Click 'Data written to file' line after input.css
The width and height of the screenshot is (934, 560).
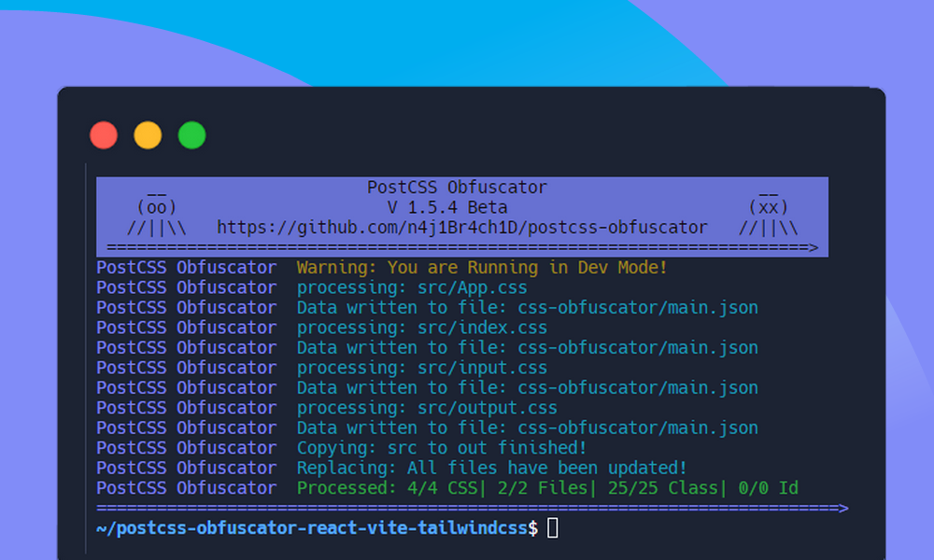pyautogui.click(x=527, y=388)
